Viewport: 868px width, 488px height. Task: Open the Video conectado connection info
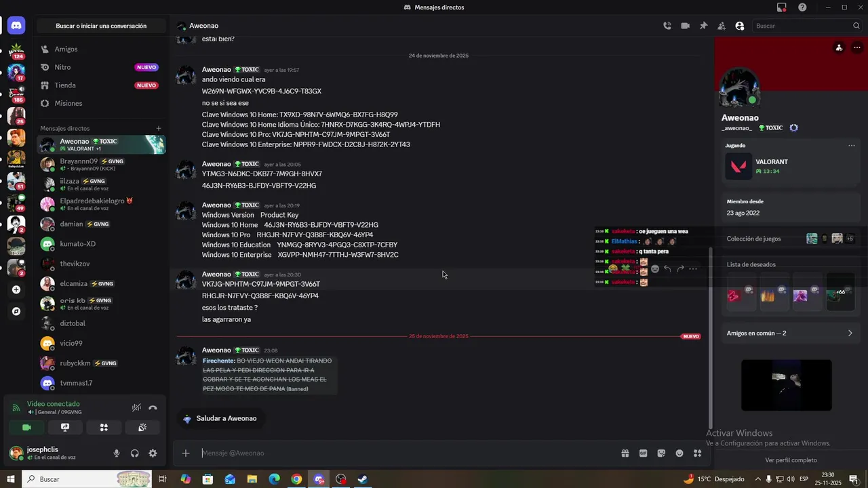pos(54,404)
